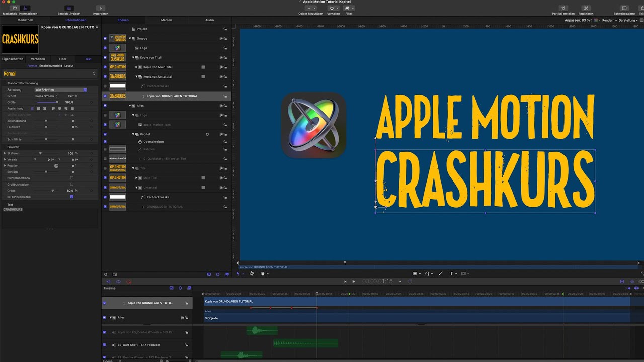Toggle the Schwebepalette icon

pyautogui.click(x=624, y=8)
